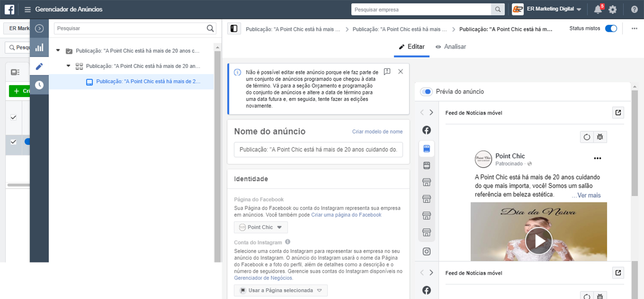Uncheck the first row checkbox in table
Screen dimensions: 644x299
13,117
